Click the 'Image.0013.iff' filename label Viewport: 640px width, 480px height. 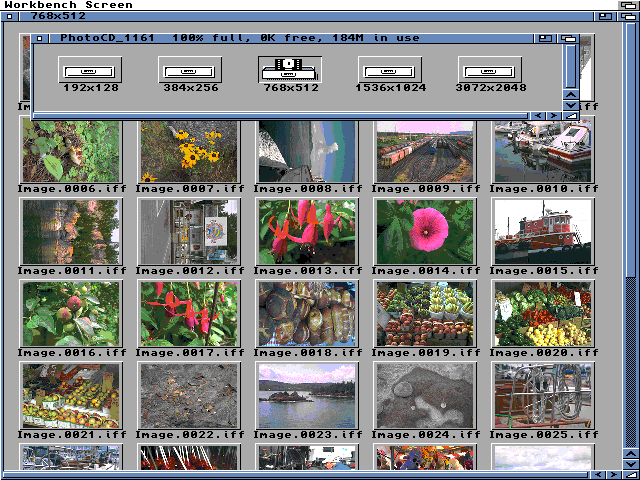(x=308, y=271)
